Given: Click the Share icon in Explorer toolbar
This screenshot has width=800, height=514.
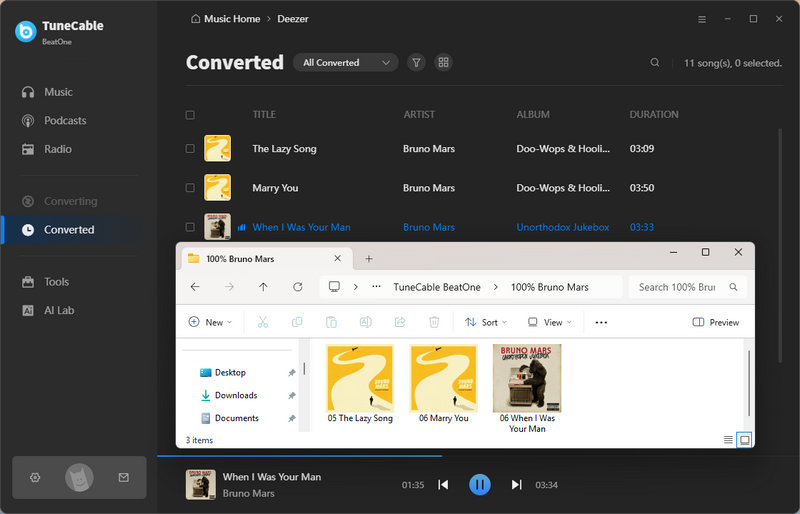Looking at the screenshot, I should [x=400, y=322].
